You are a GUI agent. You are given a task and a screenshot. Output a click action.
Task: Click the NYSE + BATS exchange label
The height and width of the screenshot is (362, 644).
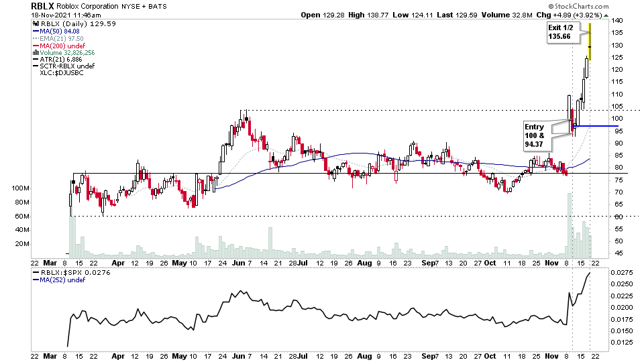pos(144,6)
